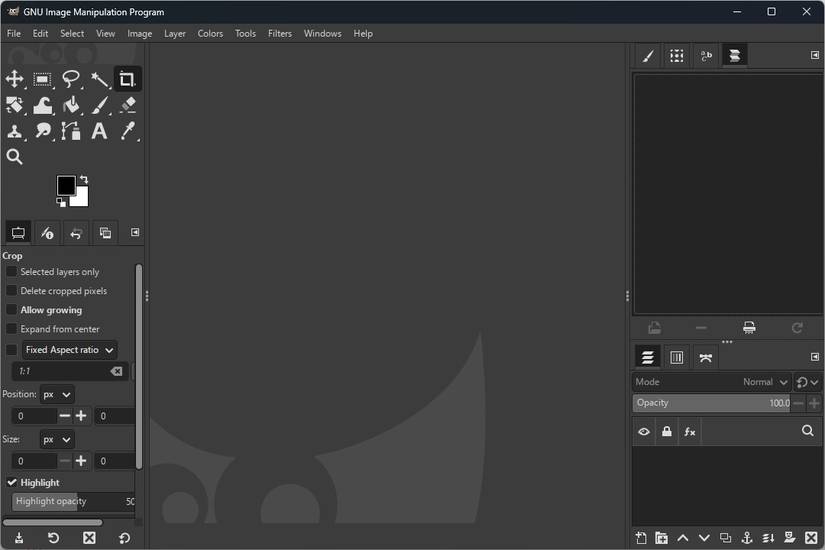Viewport: 825px width, 550px height.
Task: Open the File menu
Action: pos(14,33)
